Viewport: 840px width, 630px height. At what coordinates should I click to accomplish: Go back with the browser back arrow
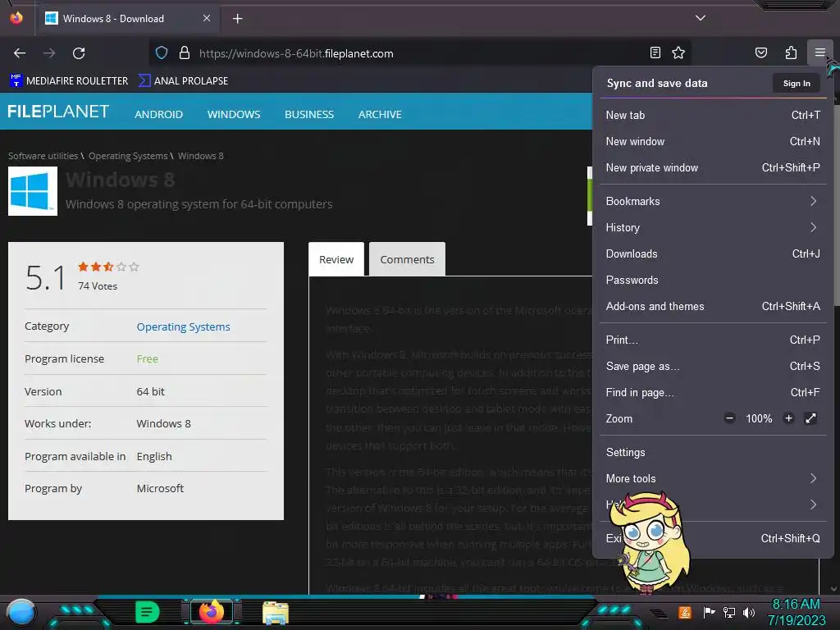(x=20, y=53)
